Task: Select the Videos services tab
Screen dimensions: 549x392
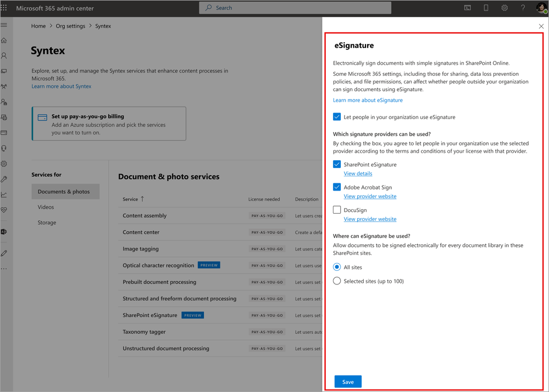Action: 46,207
